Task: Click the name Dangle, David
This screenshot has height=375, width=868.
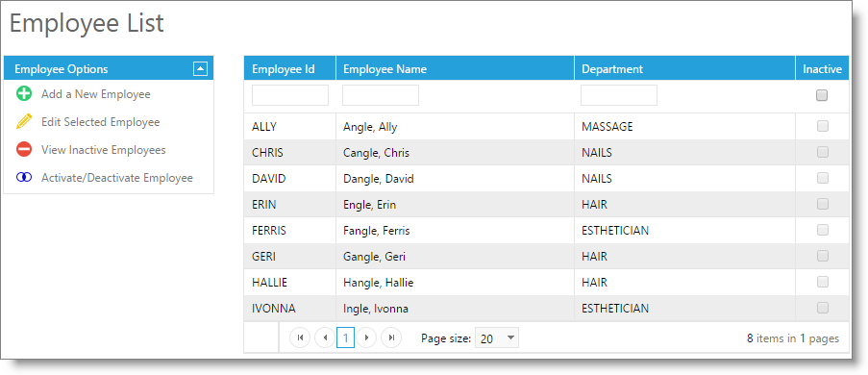Action: click(378, 178)
